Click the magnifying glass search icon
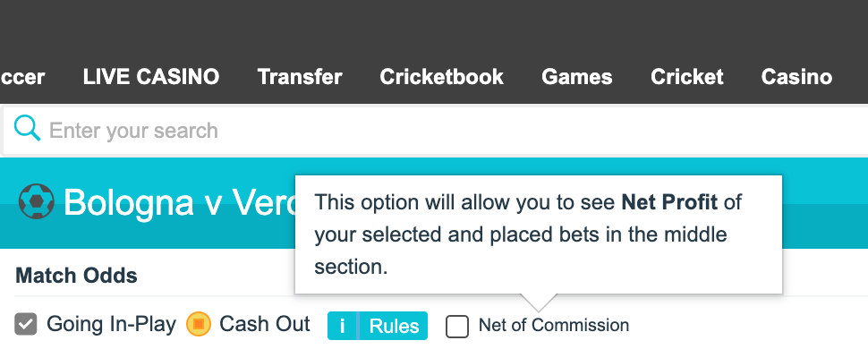This screenshot has height=349, width=868. (27, 129)
